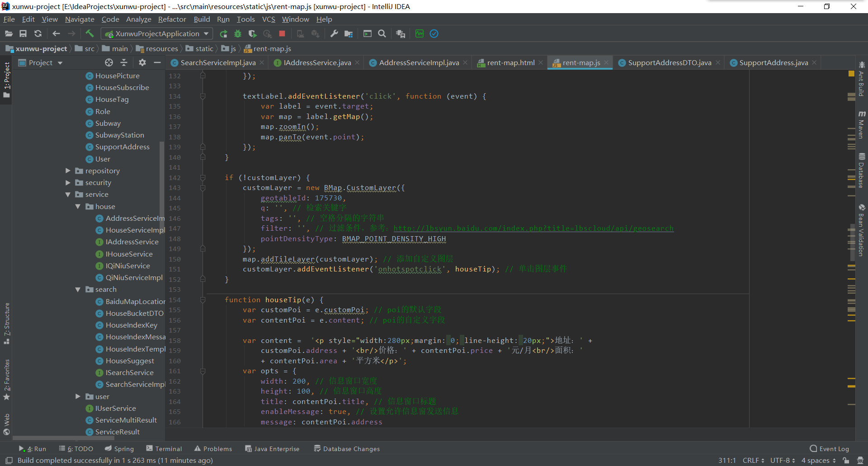Click the Build project hammer icon
Viewport: 868px width, 466px height.
pyautogui.click(x=90, y=33)
